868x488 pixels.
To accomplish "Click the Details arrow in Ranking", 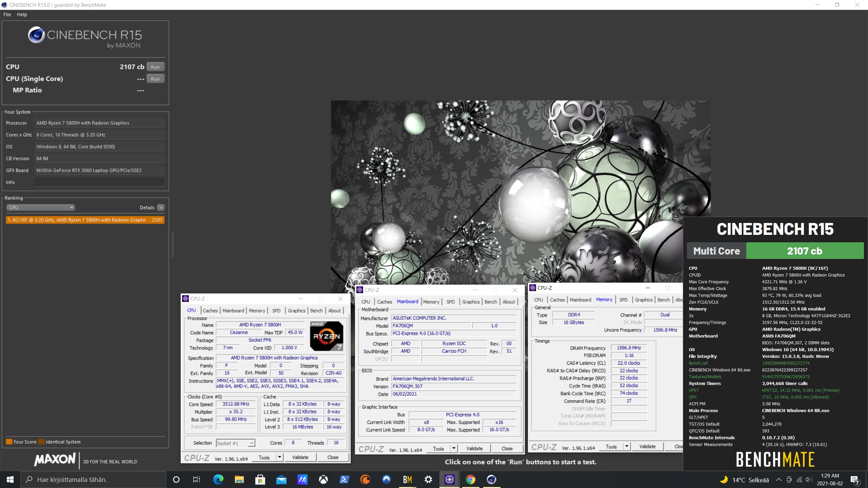I will pos(161,207).
